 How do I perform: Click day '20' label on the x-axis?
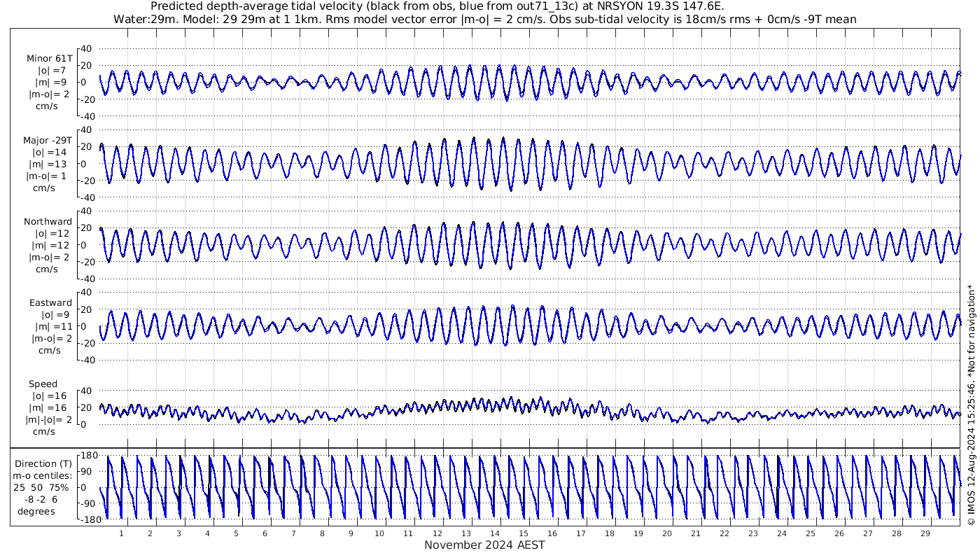pyautogui.click(x=666, y=533)
